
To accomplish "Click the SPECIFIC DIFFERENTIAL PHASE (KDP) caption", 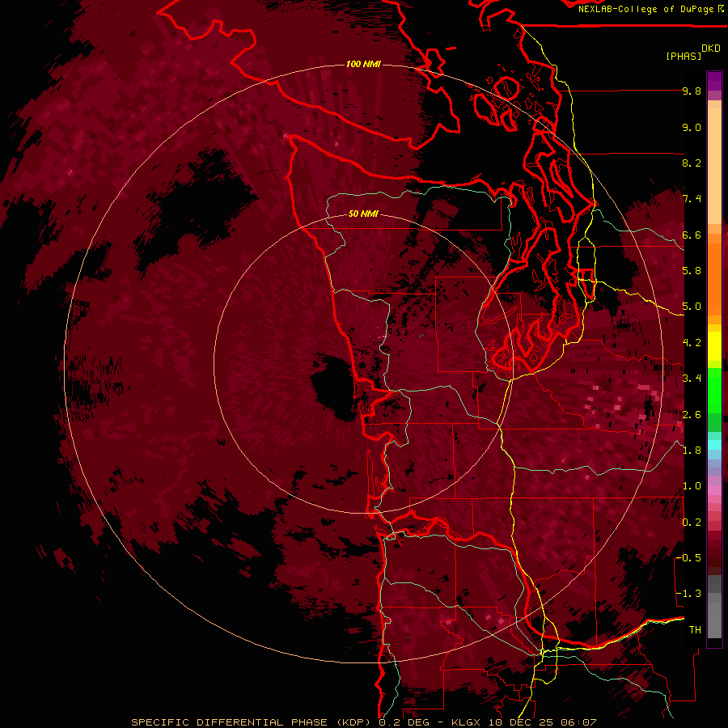I will (x=252, y=722).
